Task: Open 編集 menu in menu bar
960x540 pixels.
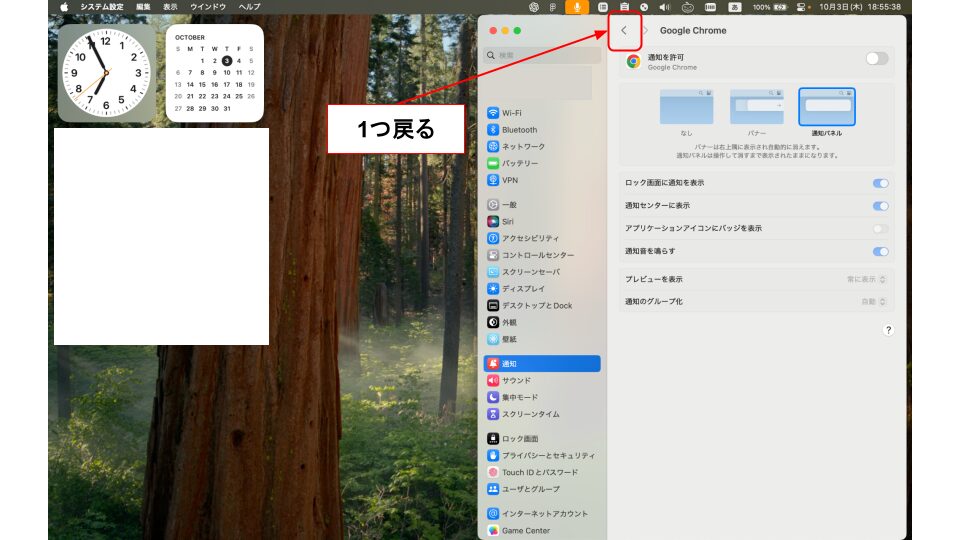Action: point(143,7)
